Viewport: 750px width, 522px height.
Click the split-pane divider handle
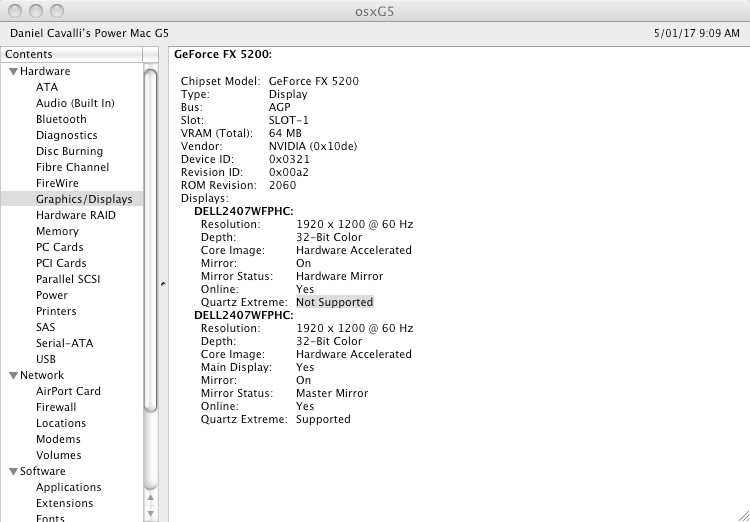163,284
